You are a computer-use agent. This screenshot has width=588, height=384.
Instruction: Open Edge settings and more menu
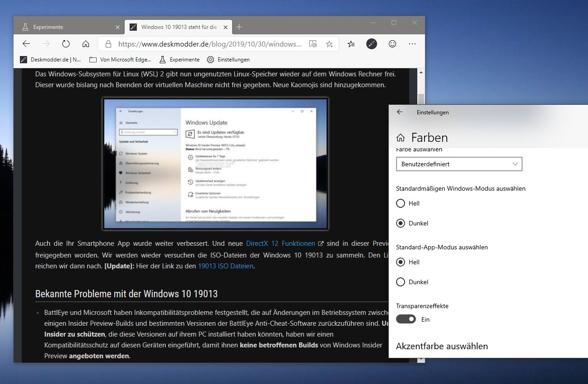click(412, 44)
